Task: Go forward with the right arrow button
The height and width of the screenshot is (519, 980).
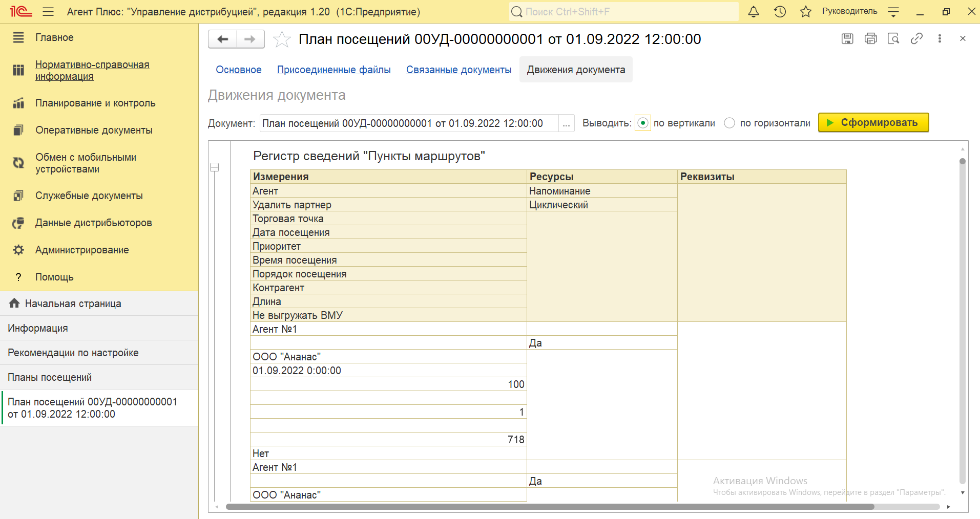Action: click(251, 39)
